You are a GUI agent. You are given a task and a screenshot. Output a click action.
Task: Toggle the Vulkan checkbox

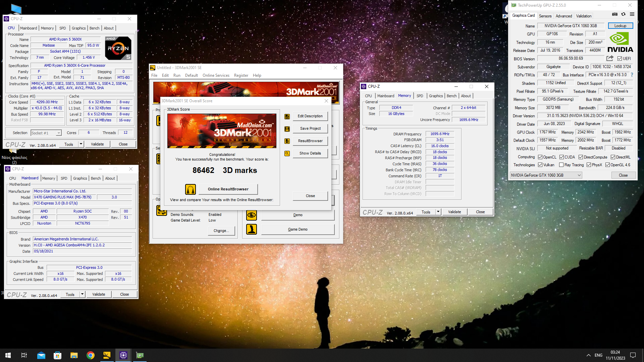[540, 165]
